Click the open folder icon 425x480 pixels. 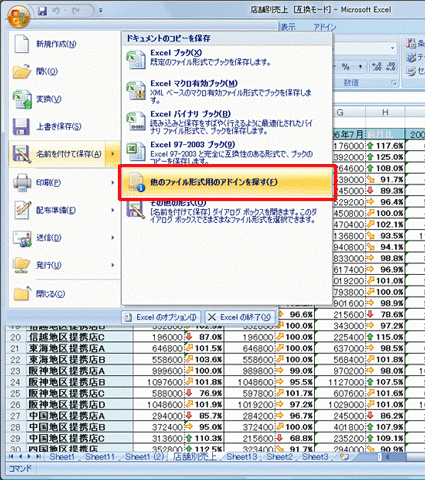pos(22,72)
